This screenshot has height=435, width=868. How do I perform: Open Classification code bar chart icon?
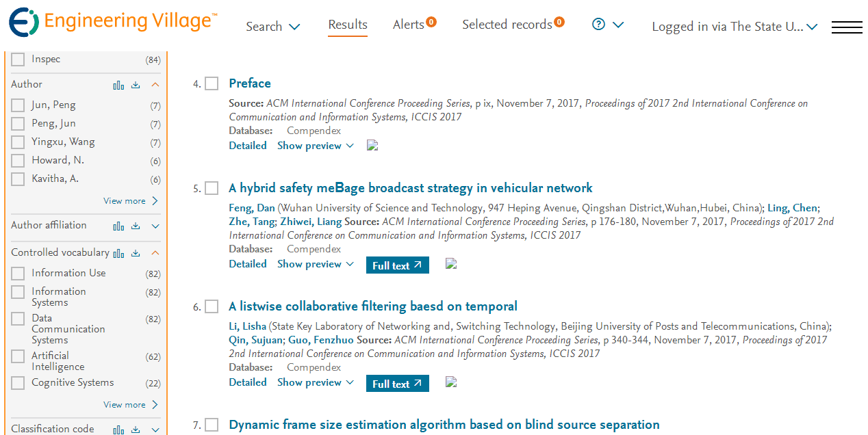[119, 430]
